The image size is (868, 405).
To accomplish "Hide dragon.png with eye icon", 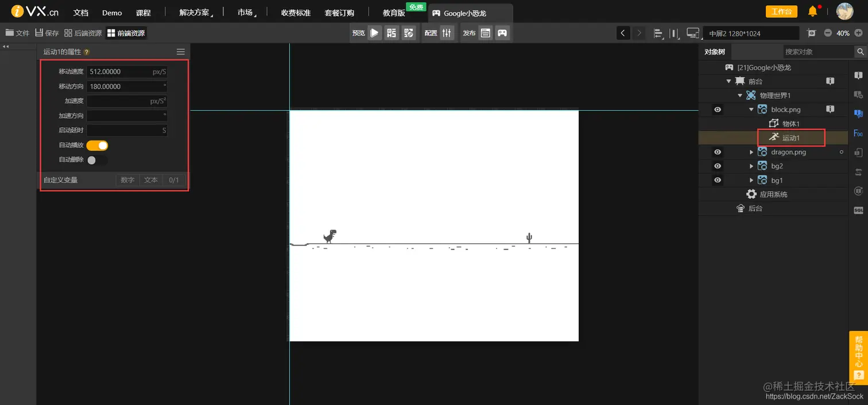I will click(x=718, y=152).
